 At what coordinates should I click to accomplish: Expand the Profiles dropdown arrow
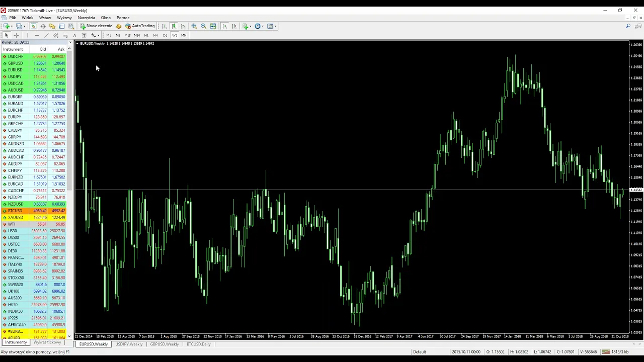(24, 26)
